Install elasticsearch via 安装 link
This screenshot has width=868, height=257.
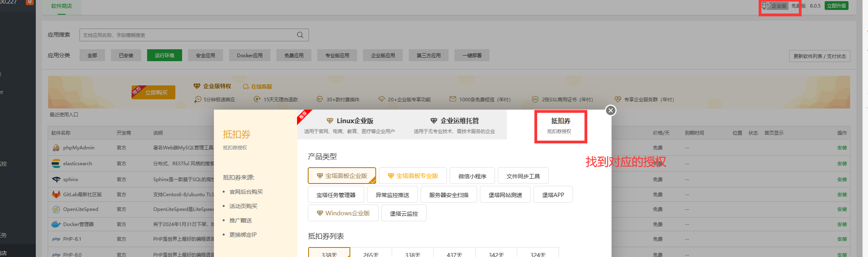(842, 164)
